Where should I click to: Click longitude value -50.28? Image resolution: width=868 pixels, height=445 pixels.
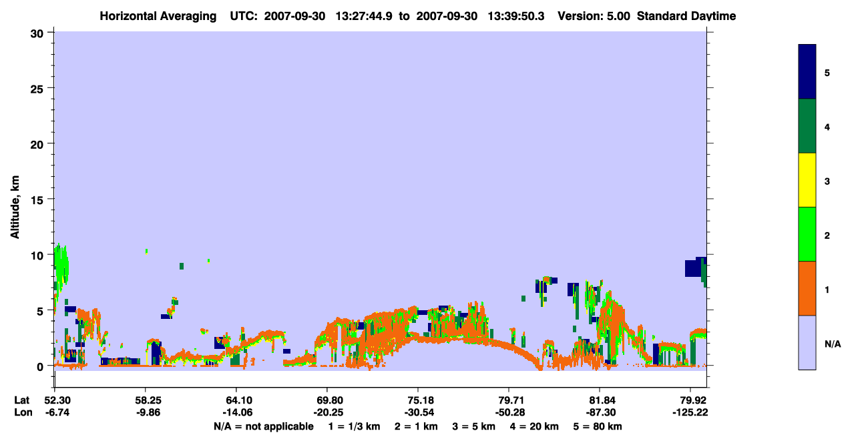tap(509, 412)
